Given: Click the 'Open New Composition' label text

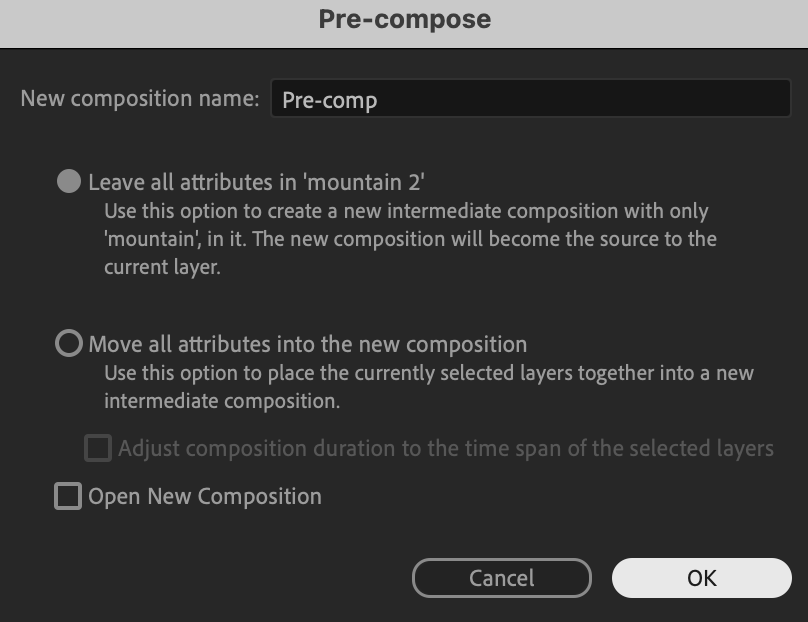Looking at the screenshot, I should click(205, 496).
